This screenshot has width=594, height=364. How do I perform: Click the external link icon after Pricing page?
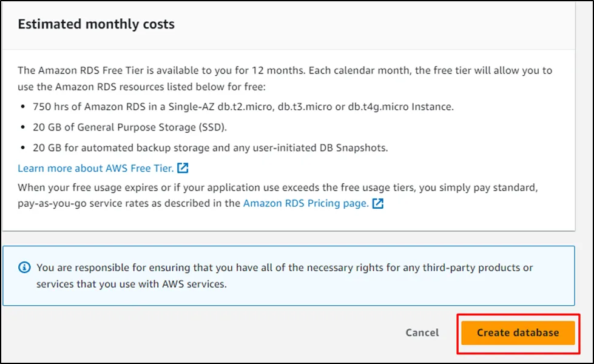378,204
